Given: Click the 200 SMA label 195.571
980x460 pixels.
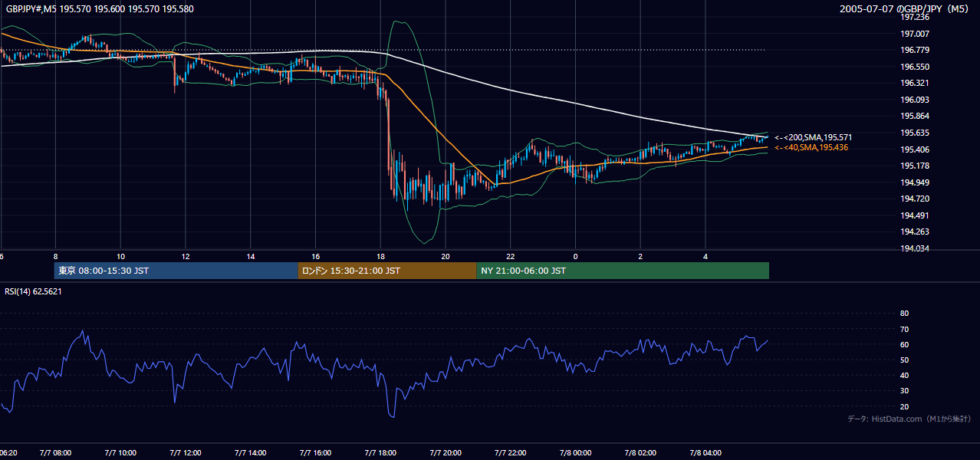Looking at the screenshot, I should click(x=813, y=137).
